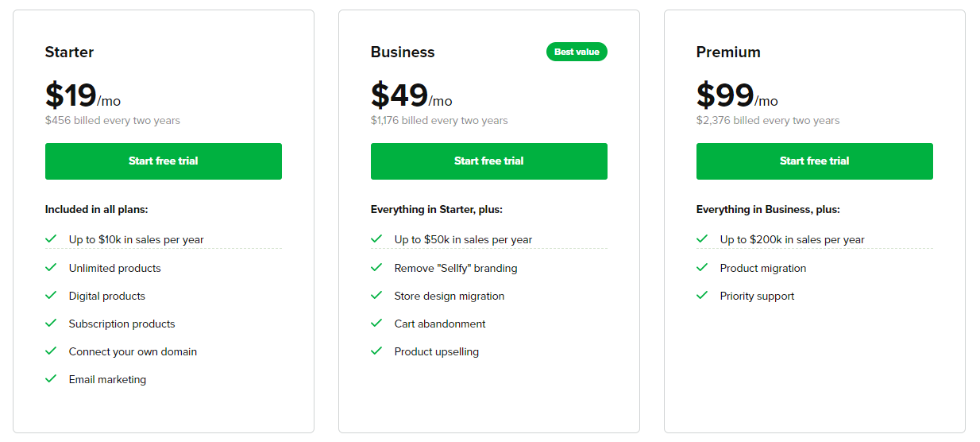Viewport: 980px width, 442px height.
Task: Click the Subscription products feature text
Action: (x=122, y=324)
